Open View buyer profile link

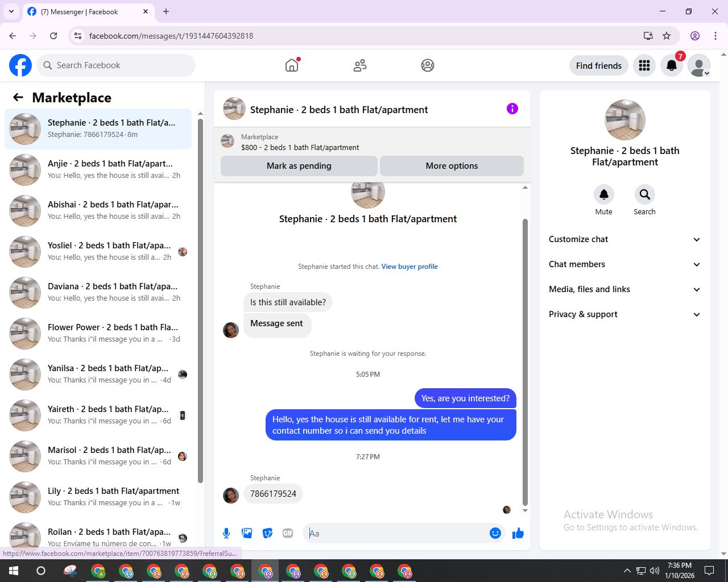pos(409,267)
